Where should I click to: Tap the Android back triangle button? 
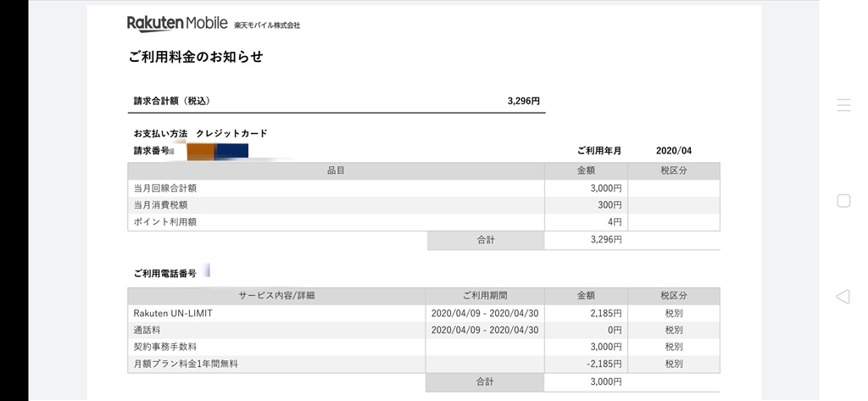843,297
